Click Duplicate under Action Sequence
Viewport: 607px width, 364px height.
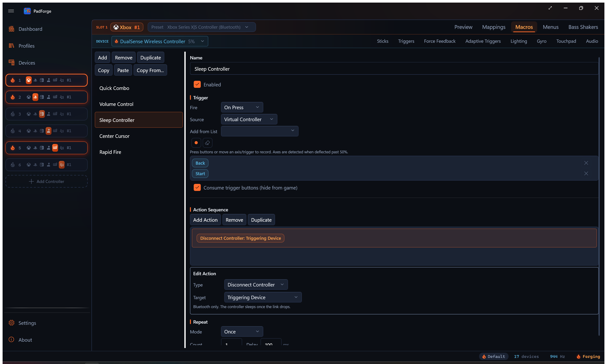point(261,220)
